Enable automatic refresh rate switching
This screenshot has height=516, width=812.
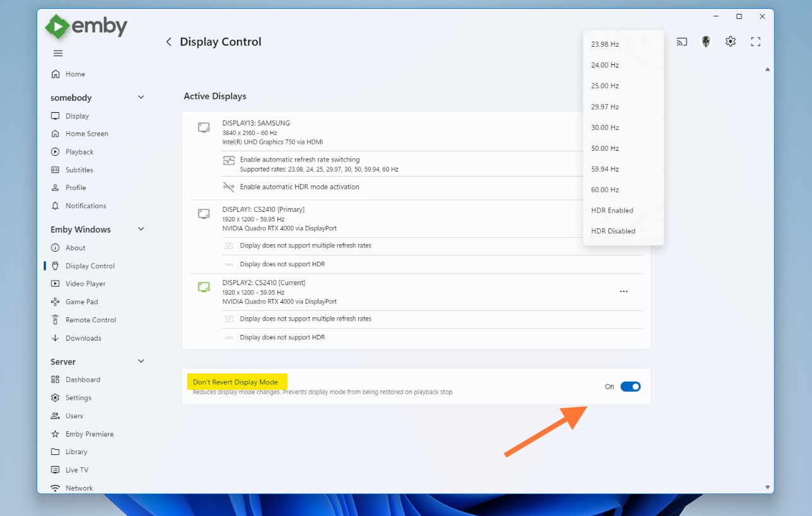[x=299, y=160]
